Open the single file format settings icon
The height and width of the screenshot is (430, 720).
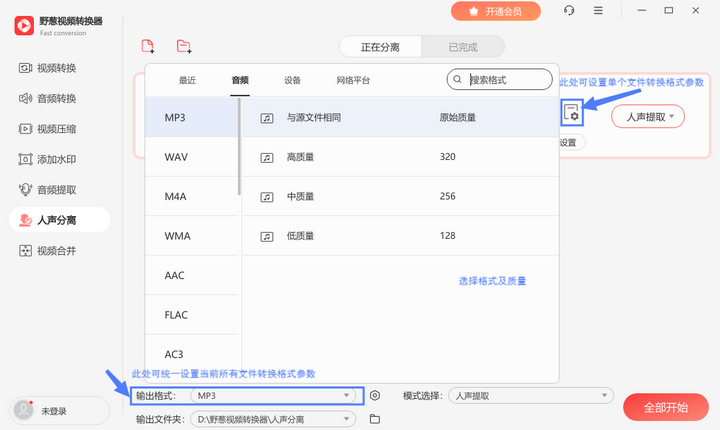point(572,112)
